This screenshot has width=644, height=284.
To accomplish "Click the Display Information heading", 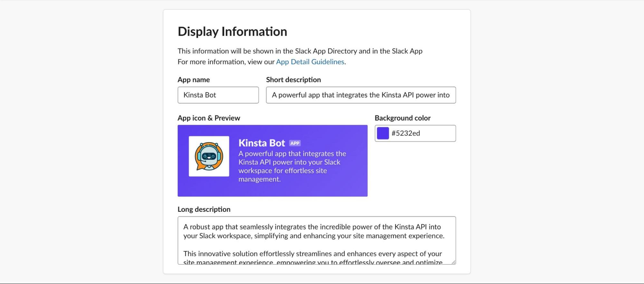I will (x=232, y=32).
